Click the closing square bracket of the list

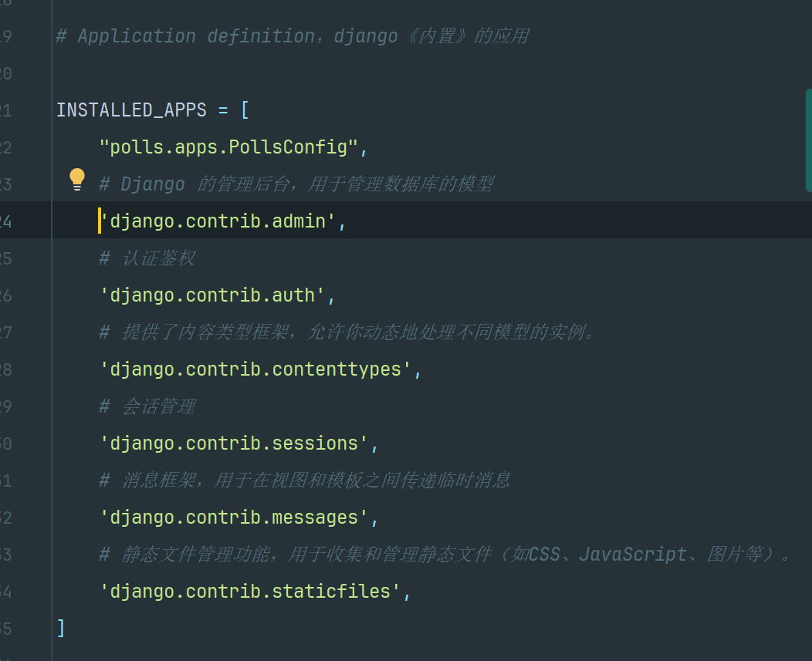click(x=61, y=629)
